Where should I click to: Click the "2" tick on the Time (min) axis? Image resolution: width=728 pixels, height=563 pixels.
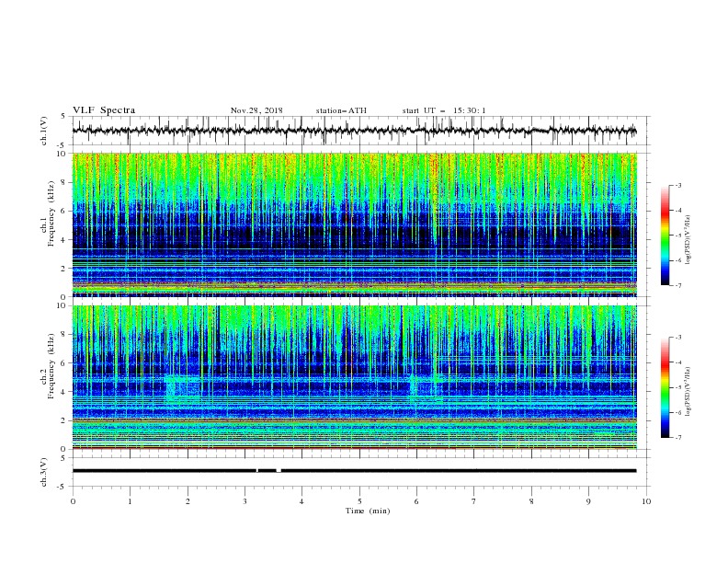(188, 501)
